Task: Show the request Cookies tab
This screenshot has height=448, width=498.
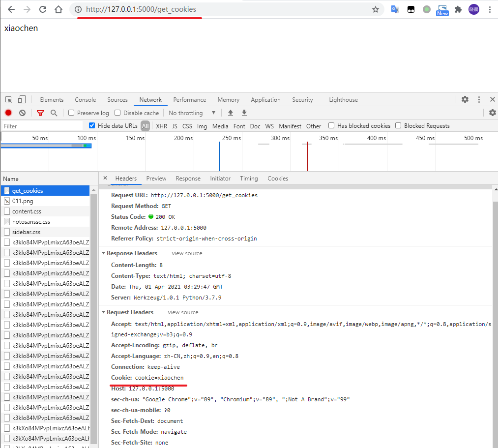Action: (x=278, y=179)
